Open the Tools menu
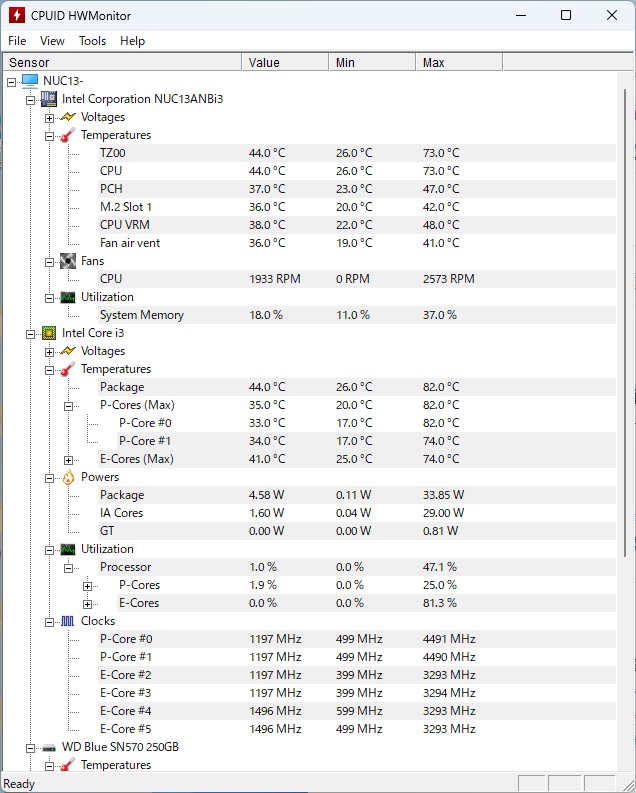Image resolution: width=636 pixels, height=793 pixels. coord(93,41)
